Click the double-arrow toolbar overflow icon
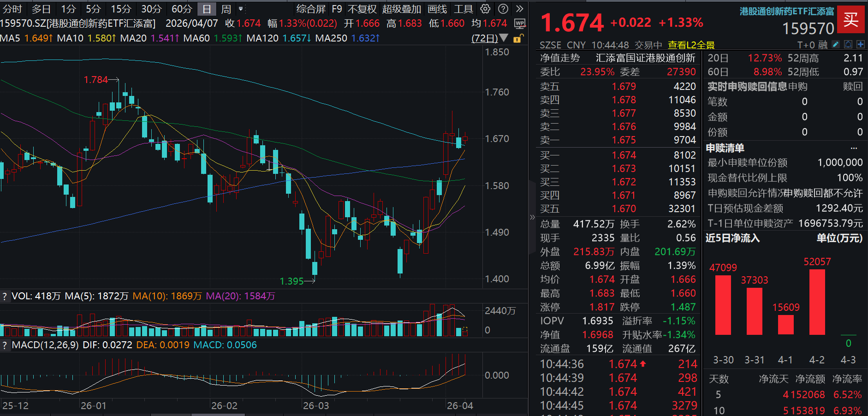Viewport: 868px width, 416px height. coord(520,9)
